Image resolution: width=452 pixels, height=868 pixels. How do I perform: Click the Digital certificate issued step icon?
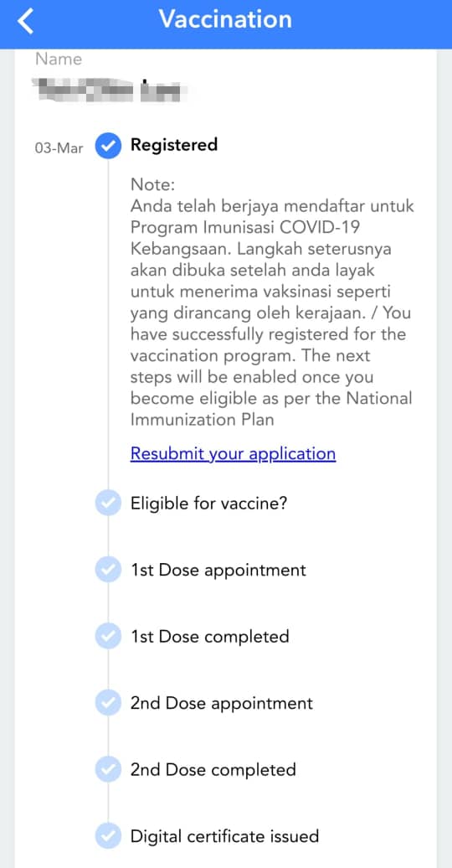coord(108,835)
